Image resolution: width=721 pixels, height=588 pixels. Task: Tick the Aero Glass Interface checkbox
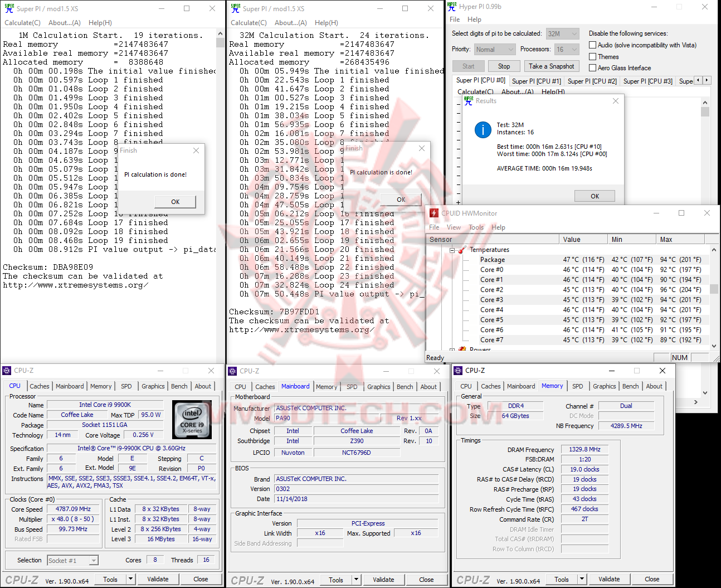(x=593, y=68)
